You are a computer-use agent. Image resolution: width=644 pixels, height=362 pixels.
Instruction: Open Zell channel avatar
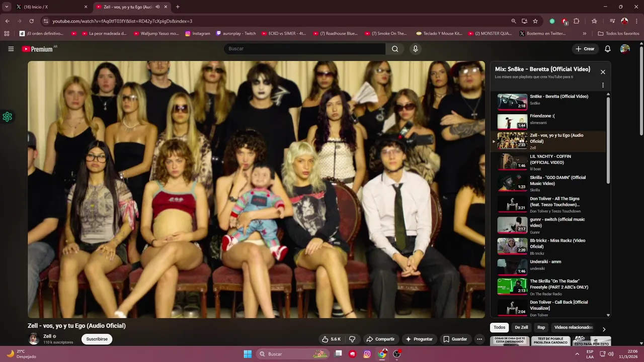pos(34,339)
